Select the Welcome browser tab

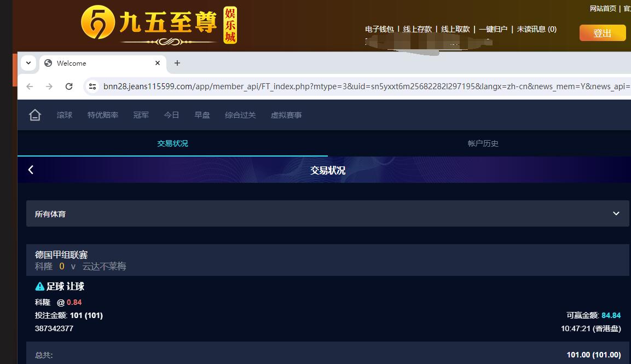(103, 63)
